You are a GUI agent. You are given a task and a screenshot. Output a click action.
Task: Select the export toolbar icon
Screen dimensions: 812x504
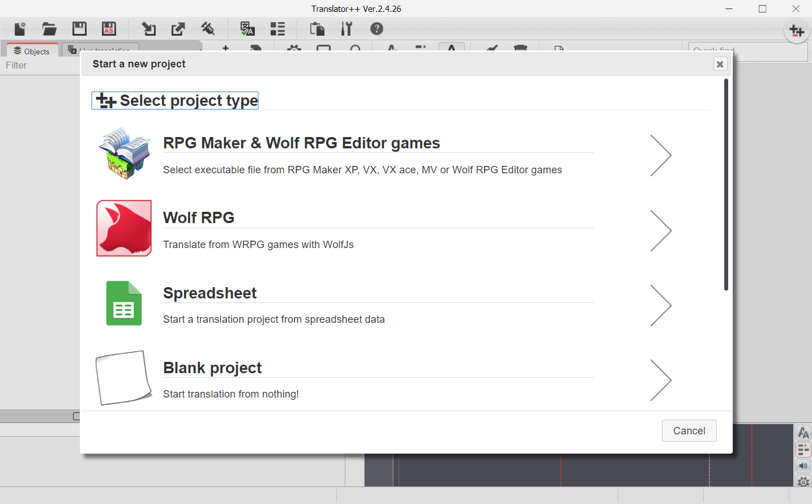point(178,28)
